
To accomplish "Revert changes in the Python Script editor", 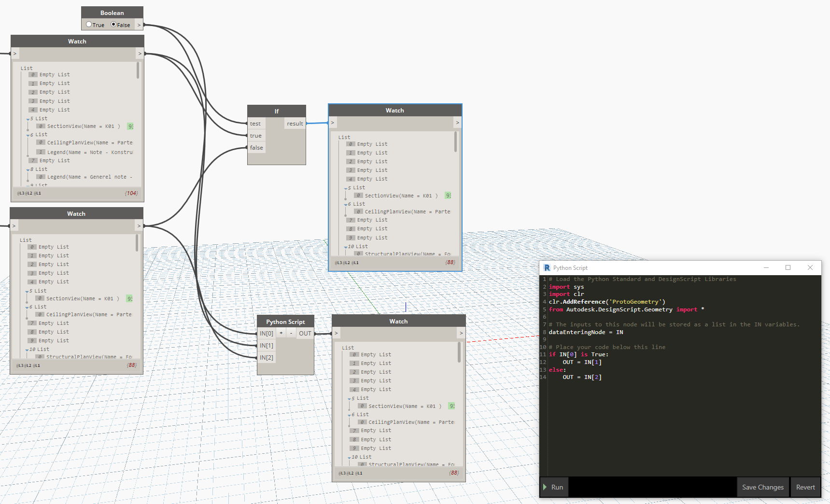I will [x=805, y=487].
